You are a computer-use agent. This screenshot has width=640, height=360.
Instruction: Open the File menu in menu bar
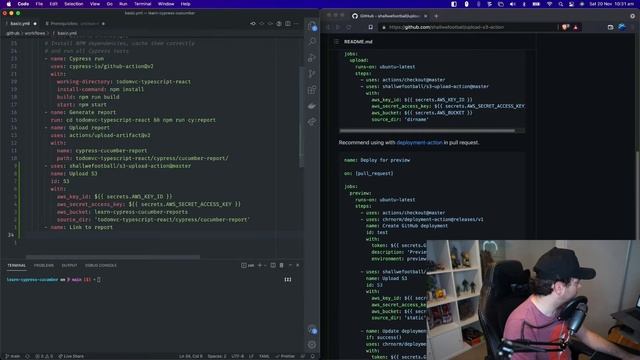pos(39,4)
